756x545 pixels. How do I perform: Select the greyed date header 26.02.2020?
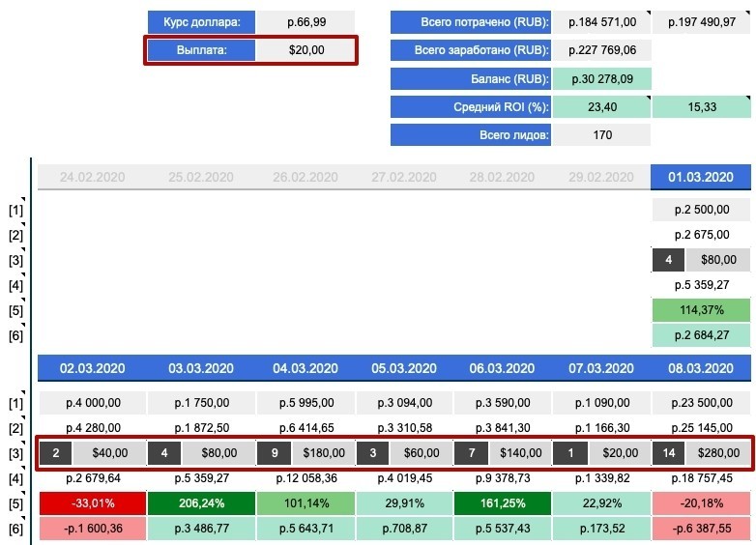click(305, 177)
